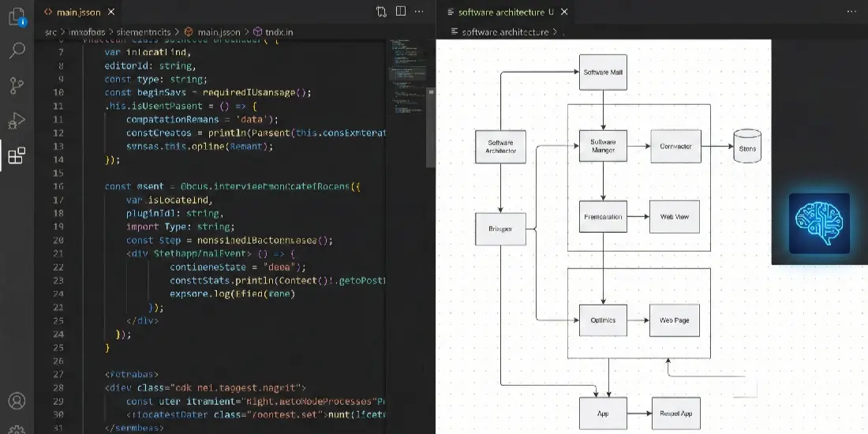This screenshot has height=434, width=868.
Task: Switch to the main.jsson tab
Action: click(x=76, y=12)
